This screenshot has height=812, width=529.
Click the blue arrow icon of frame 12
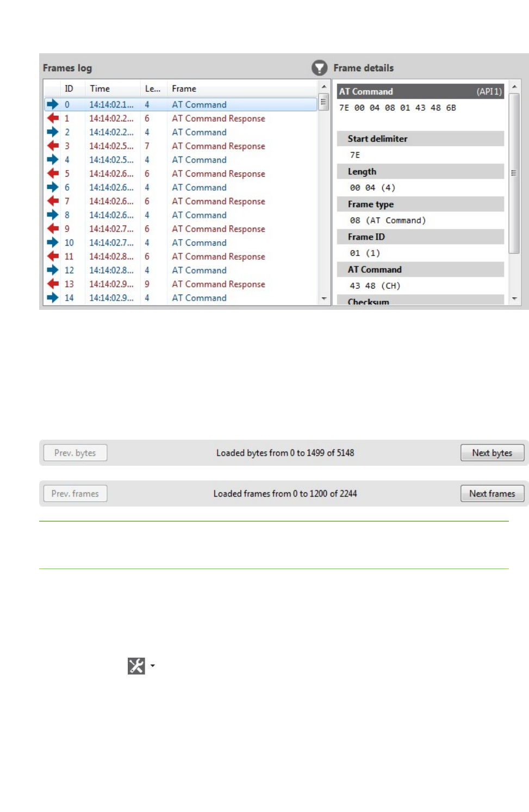click(x=53, y=270)
